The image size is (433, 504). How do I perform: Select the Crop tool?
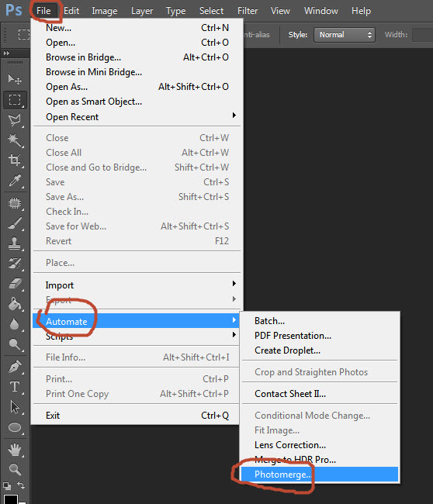pyautogui.click(x=15, y=160)
